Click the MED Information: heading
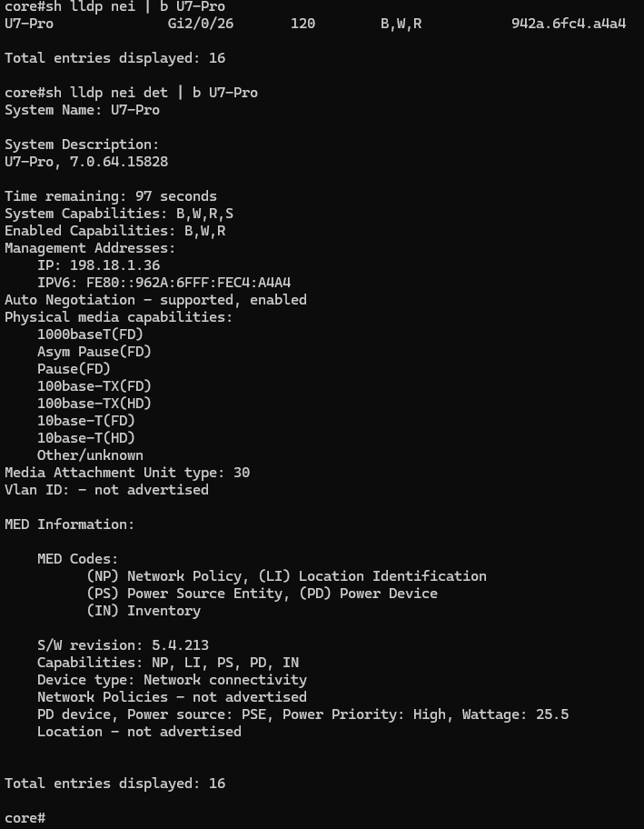Viewport: 644px width, 829px height. pos(70,524)
